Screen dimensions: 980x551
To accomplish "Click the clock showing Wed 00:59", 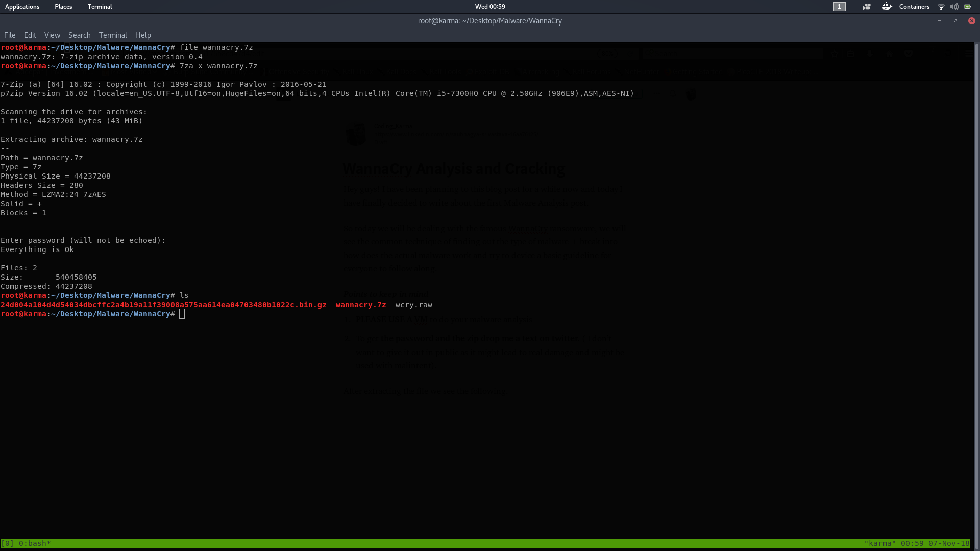I will click(x=490, y=7).
